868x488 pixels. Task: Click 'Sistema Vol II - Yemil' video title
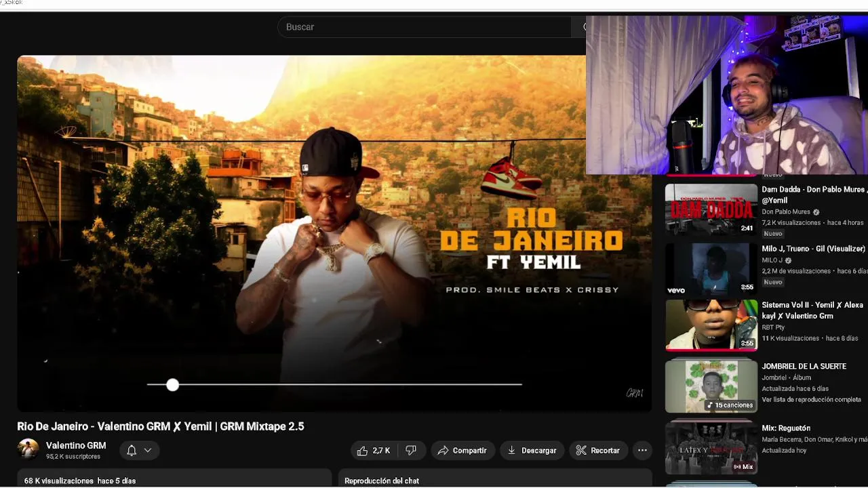[812, 310]
